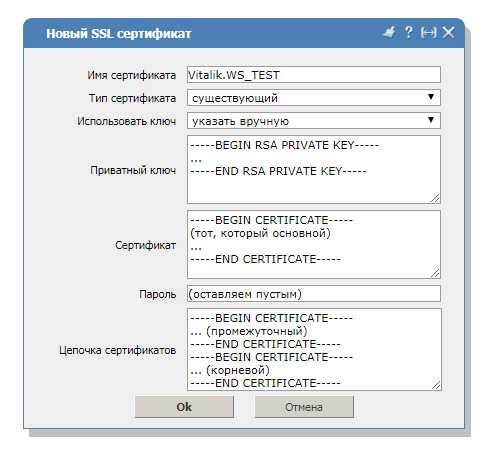Click the arrow of Использовать ключ combo
The height and width of the screenshot is (460, 495).
click(431, 120)
